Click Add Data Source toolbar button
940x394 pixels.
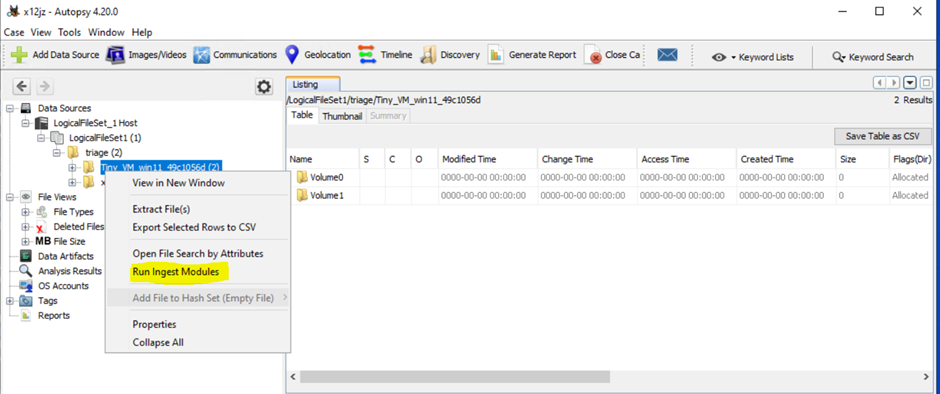55,55
